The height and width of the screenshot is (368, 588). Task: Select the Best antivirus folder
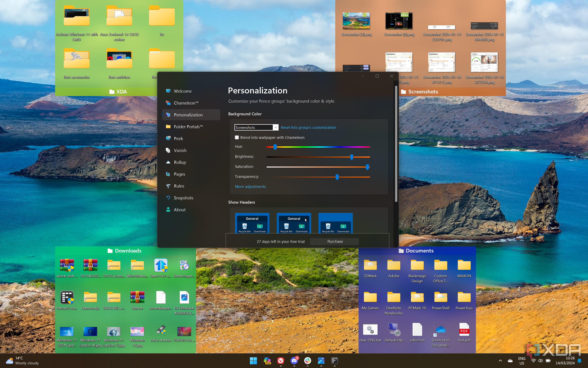pos(119,64)
